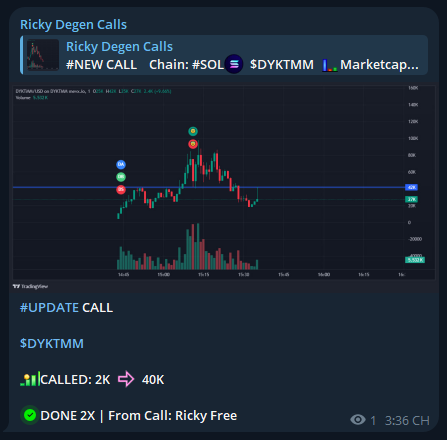The height and width of the screenshot is (440, 447).
Task: Click the eye views counter icon
Action: pos(358,420)
